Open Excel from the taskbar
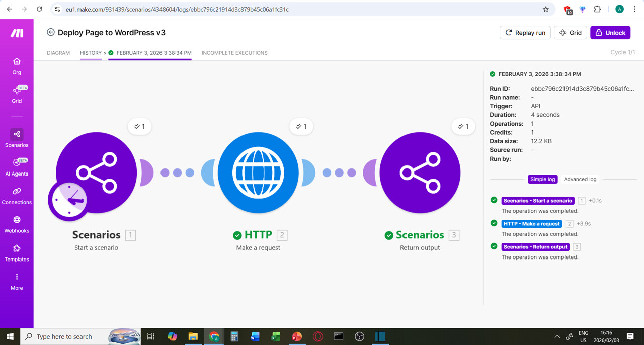The width and height of the screenshot is (644, 345). click(x=276, y=336)
